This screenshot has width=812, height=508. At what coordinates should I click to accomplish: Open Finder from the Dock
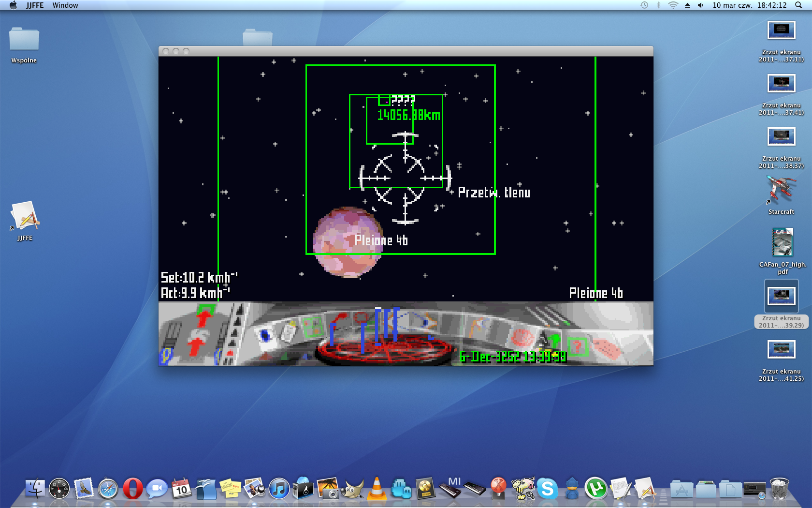[x=35, y=489]
